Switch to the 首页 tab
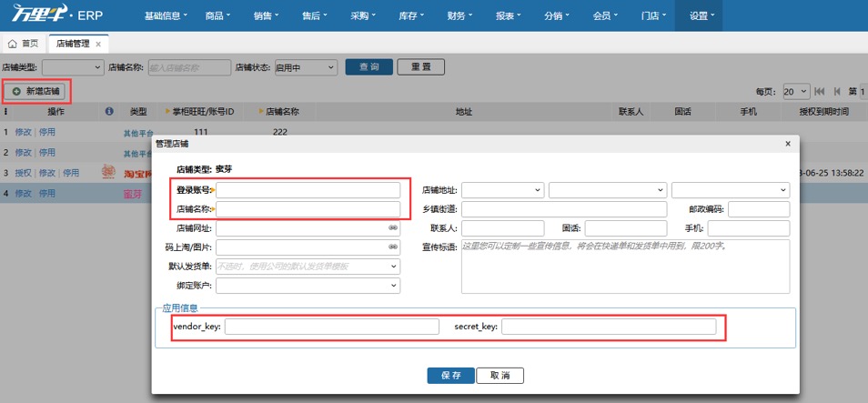Screen dimensions: 868x403 (24, 44)
